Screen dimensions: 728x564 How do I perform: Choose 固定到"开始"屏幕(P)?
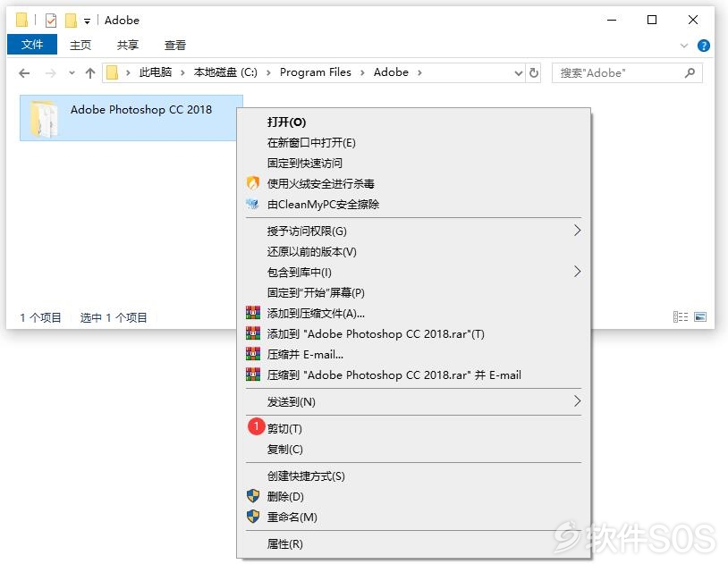413,292
